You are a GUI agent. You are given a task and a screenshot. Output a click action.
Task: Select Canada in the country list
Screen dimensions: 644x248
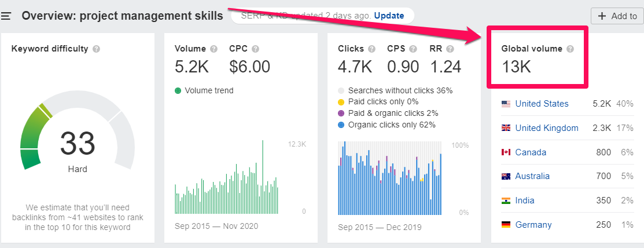tap(530, 152)
